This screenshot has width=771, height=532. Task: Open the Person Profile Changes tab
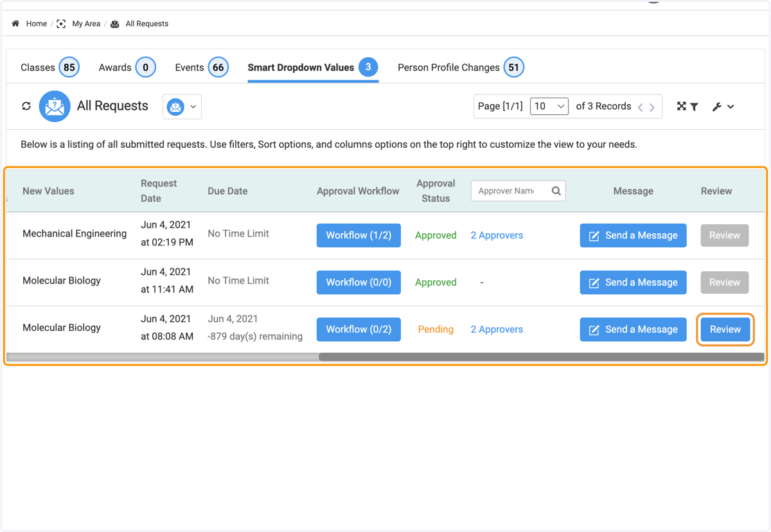[461, 67]
